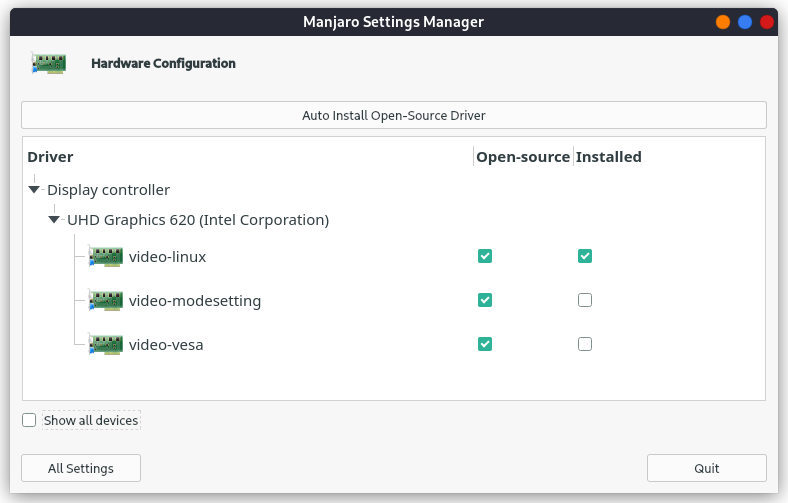The image size is (788, 503).
Task: Toggle Open-source checkbox for video-linux
Action: point(485,256)
